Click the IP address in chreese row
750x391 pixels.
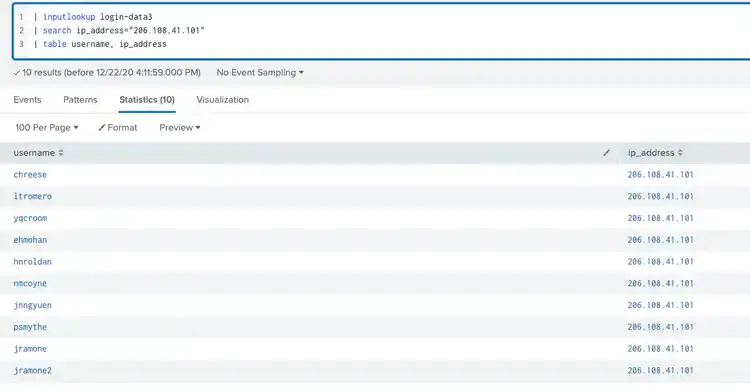pos(661,175)
